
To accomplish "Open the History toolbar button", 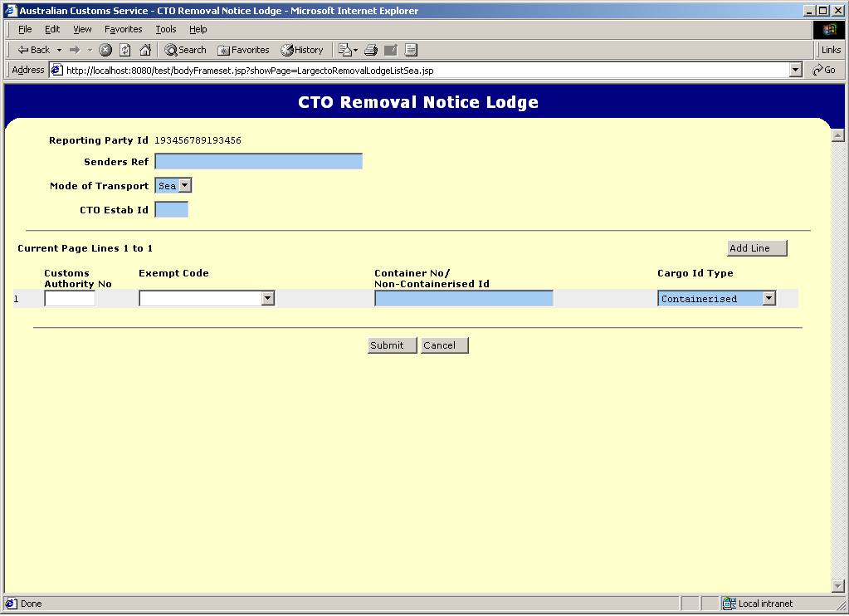I will tap(301, 50).
